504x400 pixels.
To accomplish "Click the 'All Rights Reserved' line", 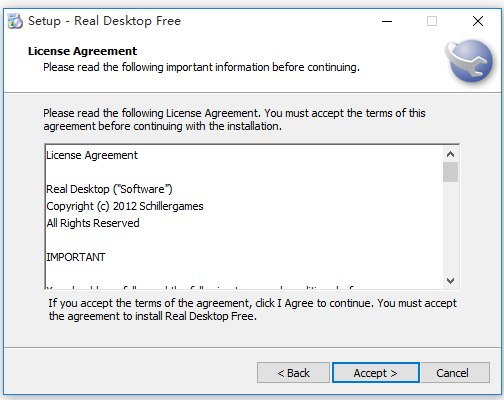I will pyautogui.click(x=93, y=223).
